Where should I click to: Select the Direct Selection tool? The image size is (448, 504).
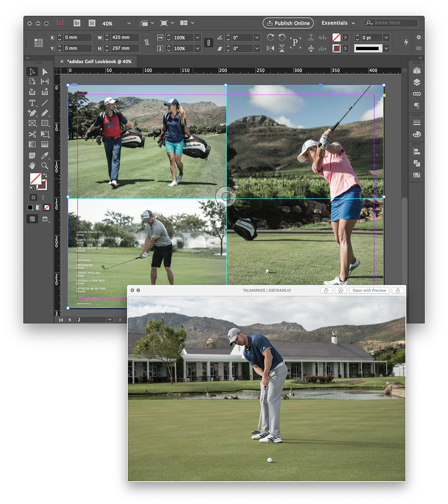pyautogui.click(x=45, y=72)
